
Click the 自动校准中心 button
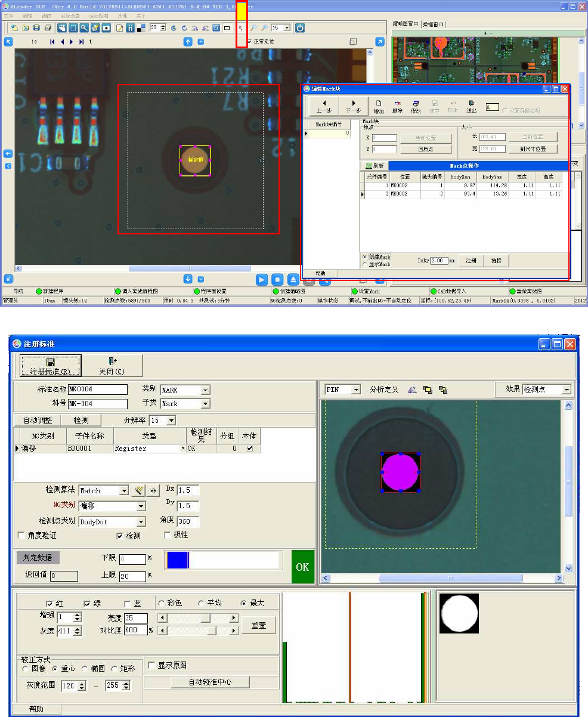coord(210,682)
